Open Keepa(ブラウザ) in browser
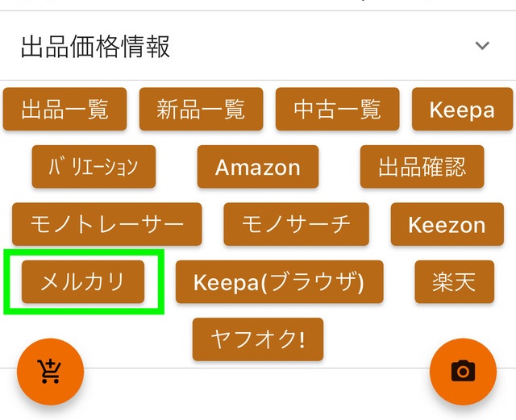Image resolution: width=516 pixels, height=420 pixels. (x=279, y=282)
